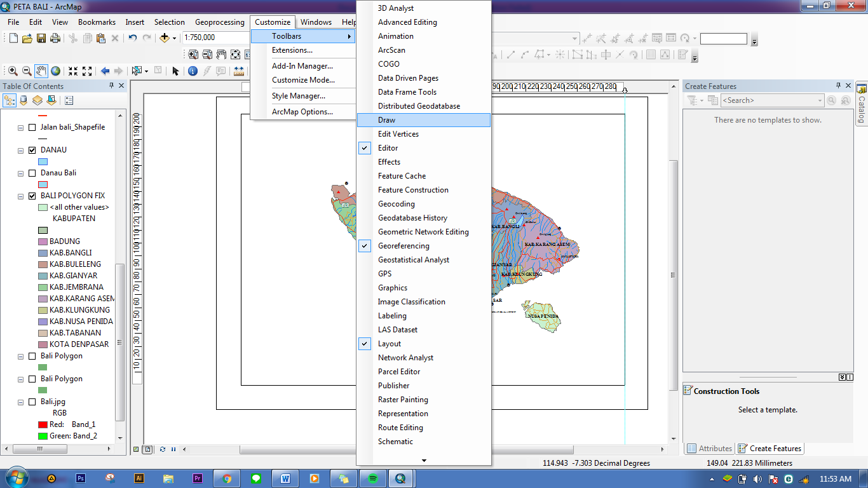Open the Add Data icon
Screen dimensions: 868x488
[x=165, y=38]
